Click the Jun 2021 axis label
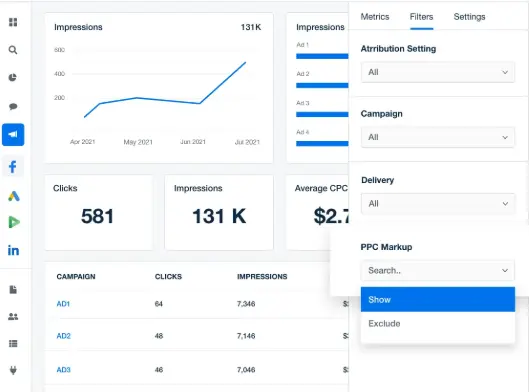529x392 pixels. (193, 142)
